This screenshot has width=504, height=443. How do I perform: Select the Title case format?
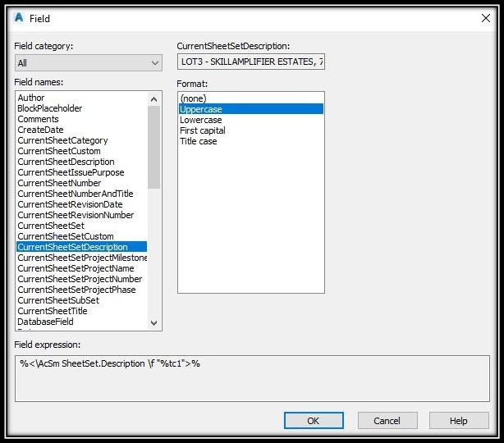point(251,141)
